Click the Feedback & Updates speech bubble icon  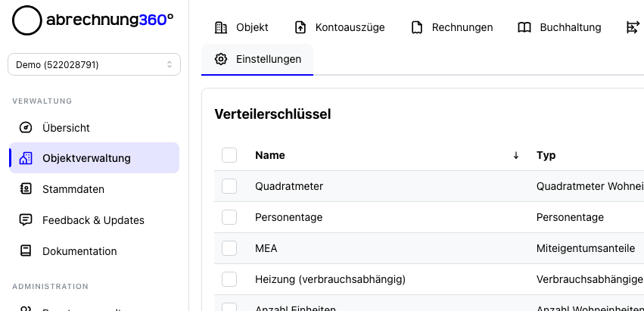[x=26, y=220]
